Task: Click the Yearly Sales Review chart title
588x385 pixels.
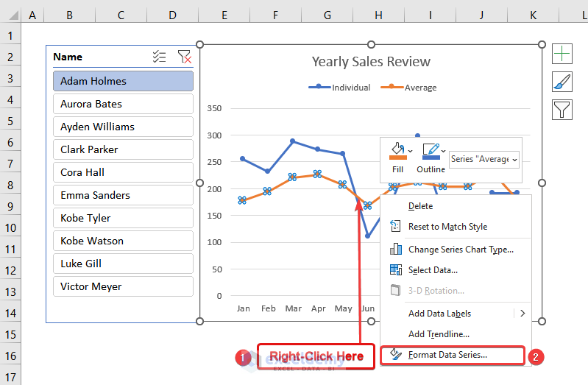Action: pyautogui.click(x=371, y=62)
